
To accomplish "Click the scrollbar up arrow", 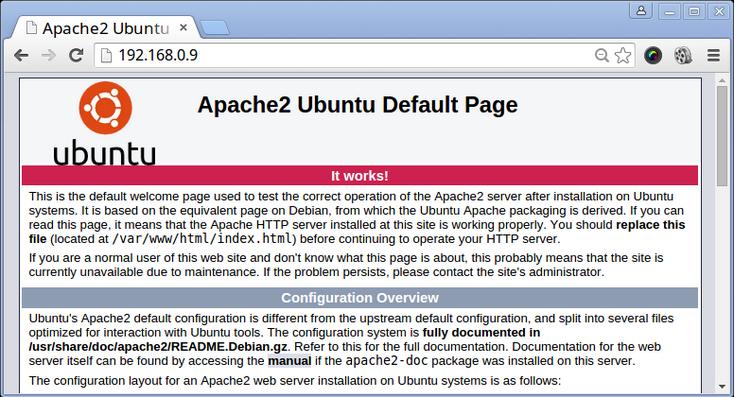I will (x=722, y=81).
